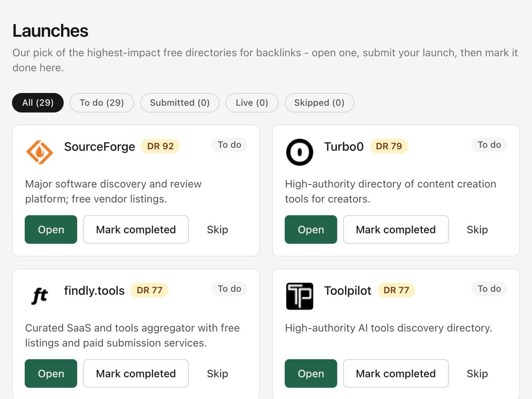Open the SourceForge directory
Viewport: 532px width, 399px height.
(51, 230)
